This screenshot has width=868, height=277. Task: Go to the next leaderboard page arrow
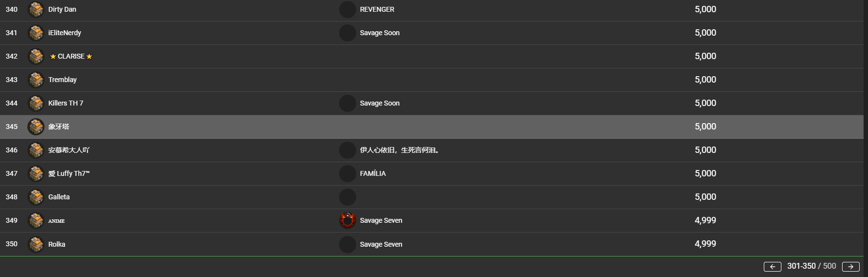click(850, 266)
